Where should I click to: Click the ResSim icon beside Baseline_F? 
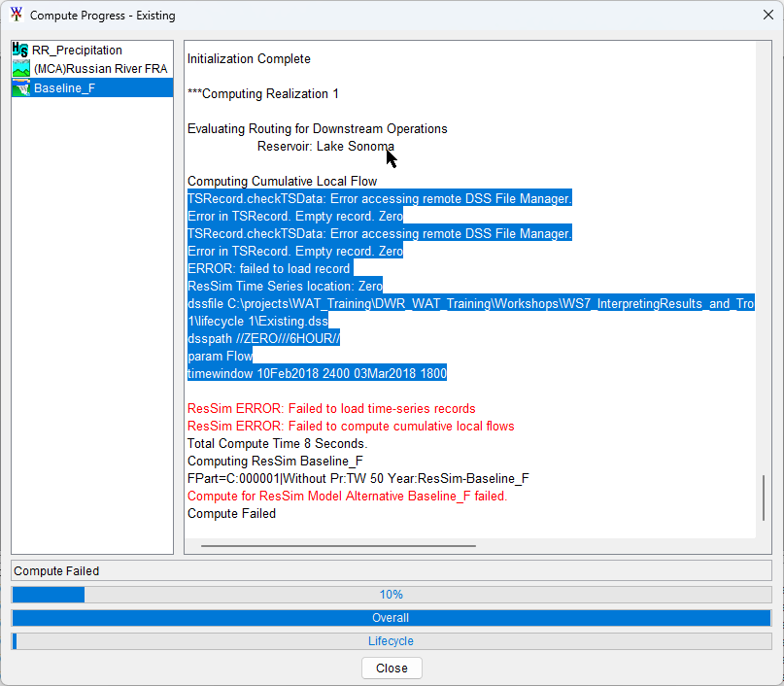tap(20, 88)
